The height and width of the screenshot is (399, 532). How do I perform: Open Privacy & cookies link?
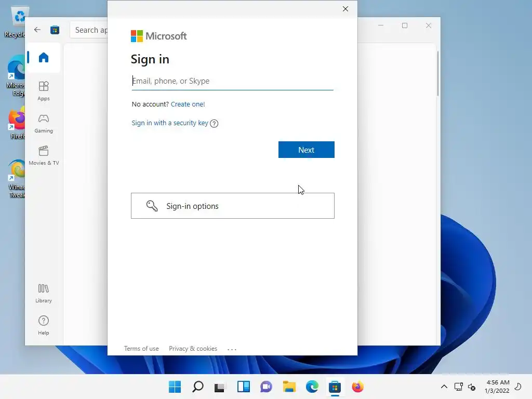point(193,349)
